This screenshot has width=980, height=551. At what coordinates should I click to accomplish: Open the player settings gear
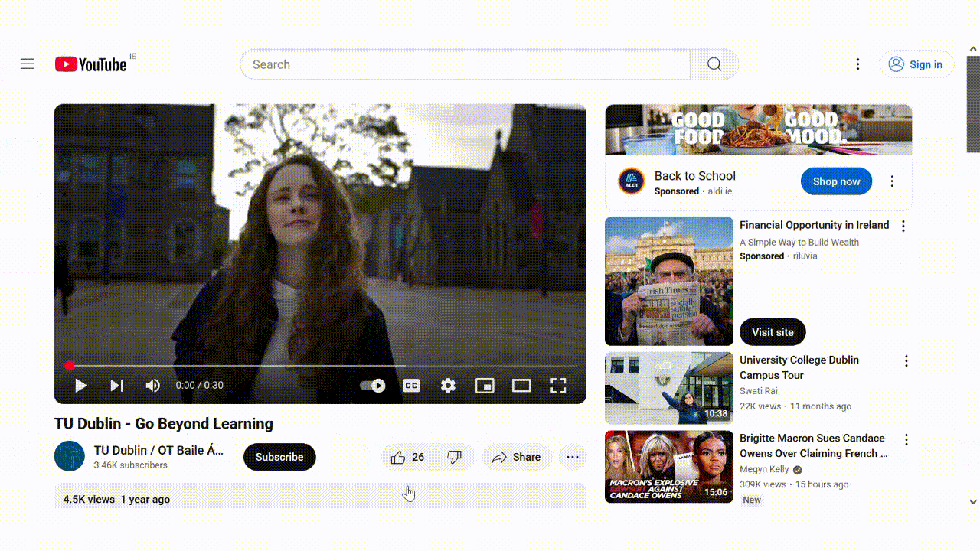448,386
